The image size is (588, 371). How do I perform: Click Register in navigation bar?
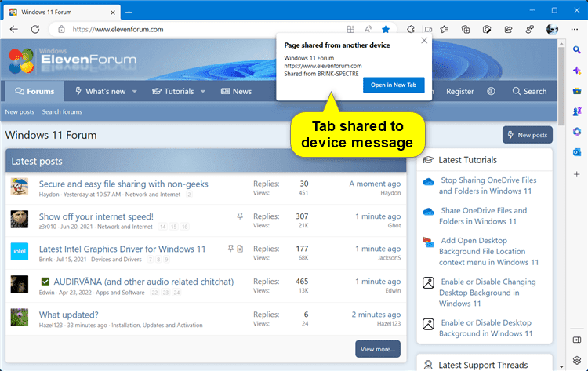459,91
